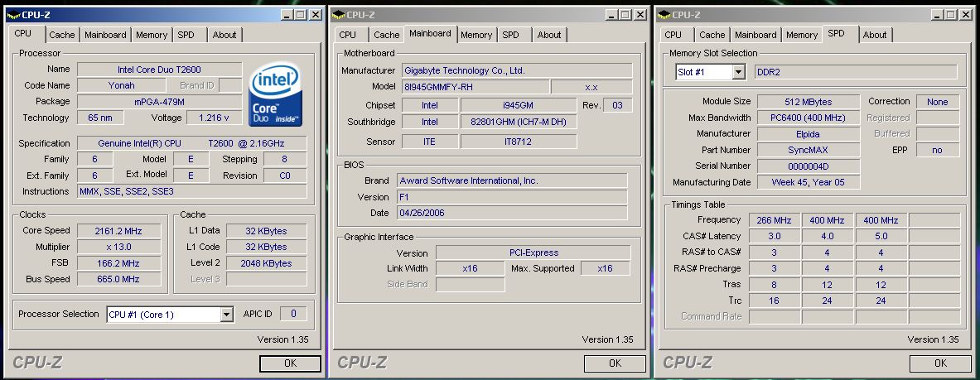Open Memory tab in the SPD window

click(x=802, y=35)
